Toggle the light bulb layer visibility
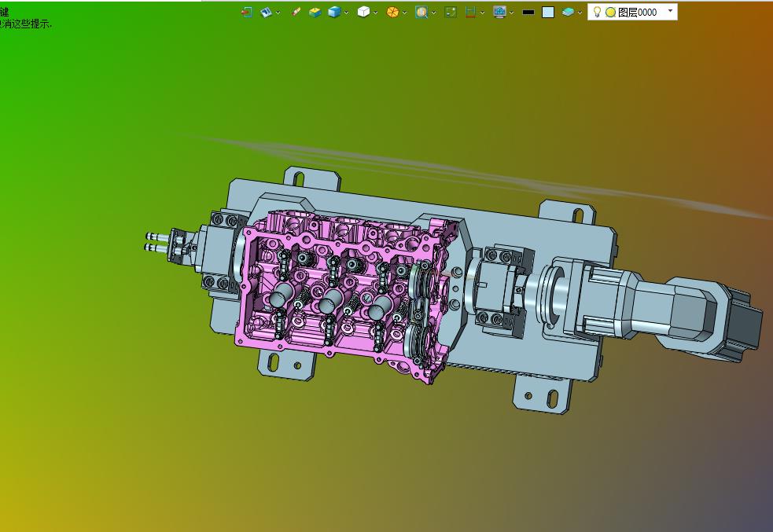This screenshot has height=532, width=773. point(597,13)
